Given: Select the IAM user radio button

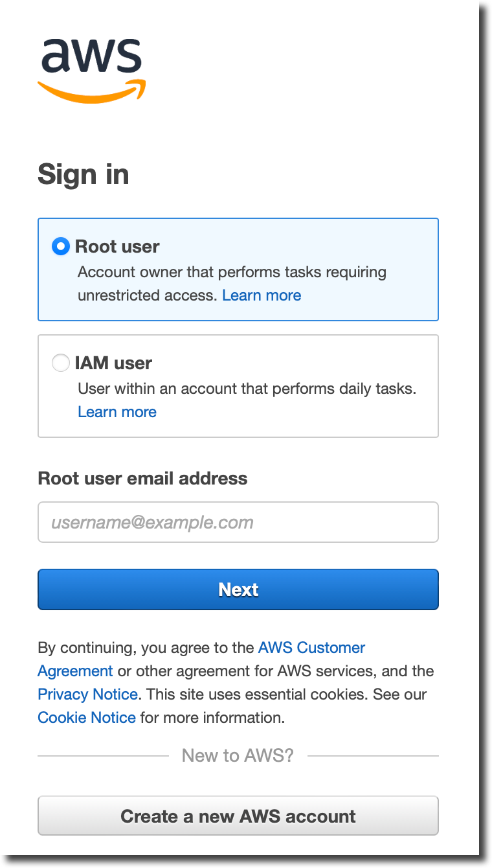Looking at the screenshot, I should tap(60, 363).
